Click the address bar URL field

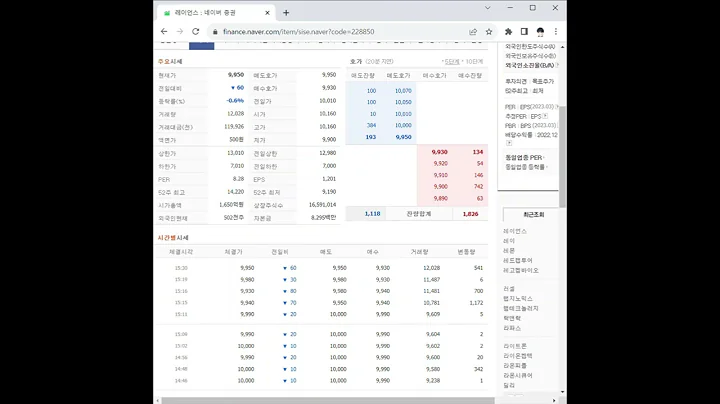pos(340,32)
